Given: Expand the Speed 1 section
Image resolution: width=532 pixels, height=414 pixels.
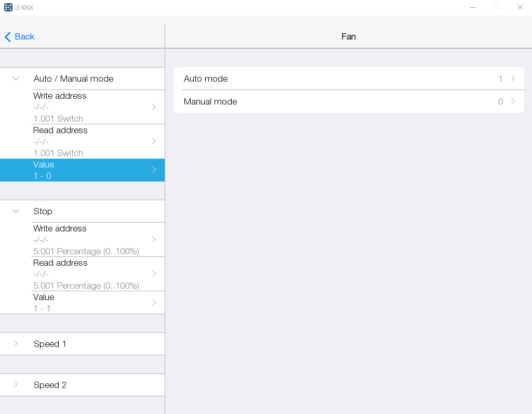Looking at the screenshot, I should click(x=16, y=344).
